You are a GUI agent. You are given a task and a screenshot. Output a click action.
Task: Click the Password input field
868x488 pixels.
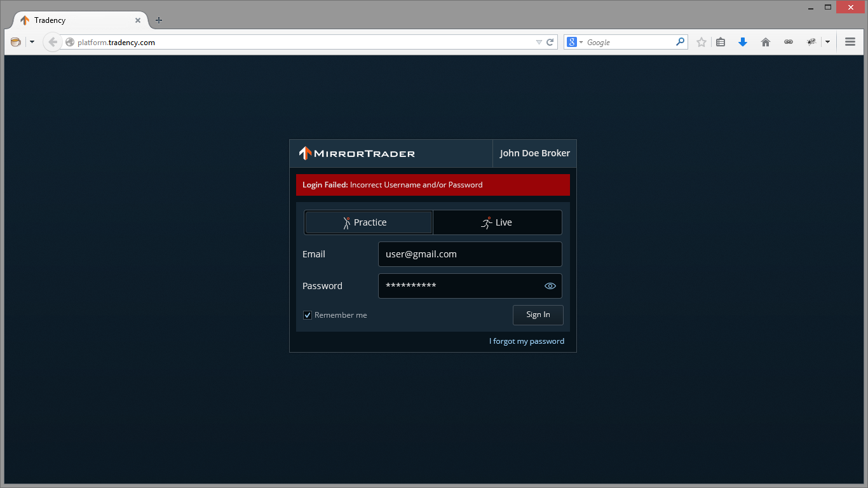[x=470, y=286]
